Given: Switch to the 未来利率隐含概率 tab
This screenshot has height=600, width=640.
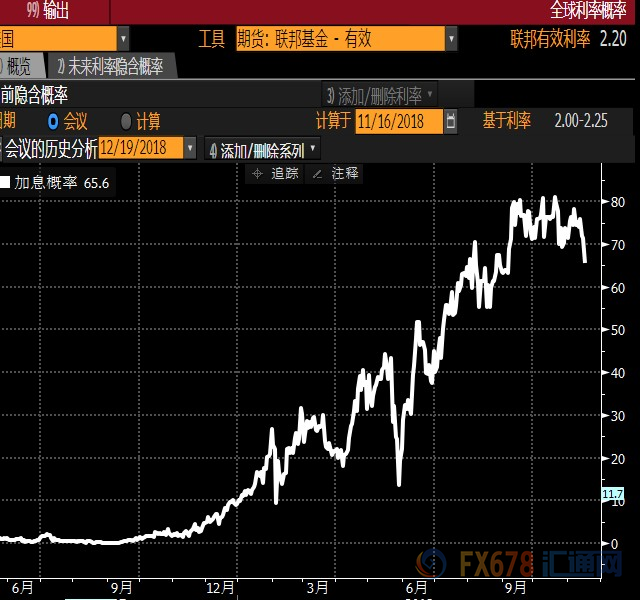Looking at the screenshot, I should click(x=110, y=67).
